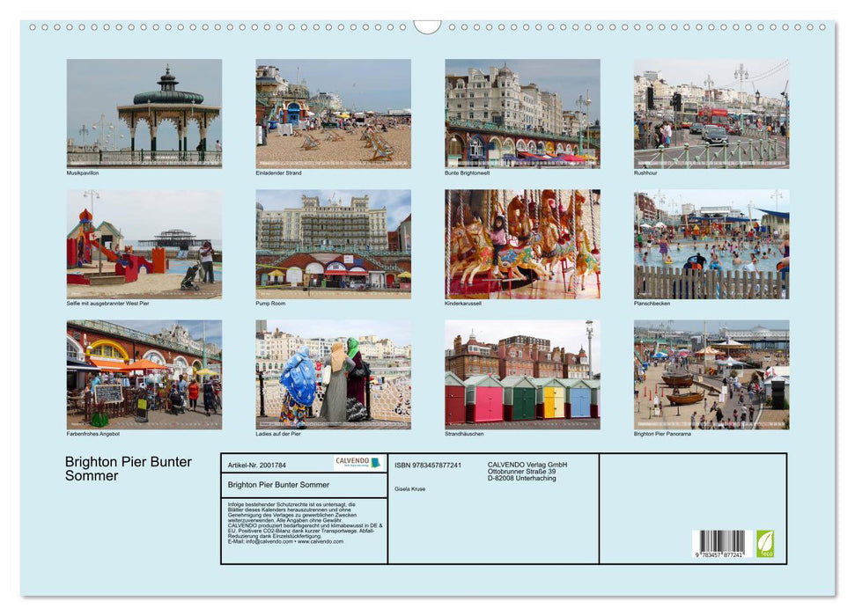Click the Artikel-Nr. 2001784 label
The height and width of the screenshot is (616, 855).
259,465
